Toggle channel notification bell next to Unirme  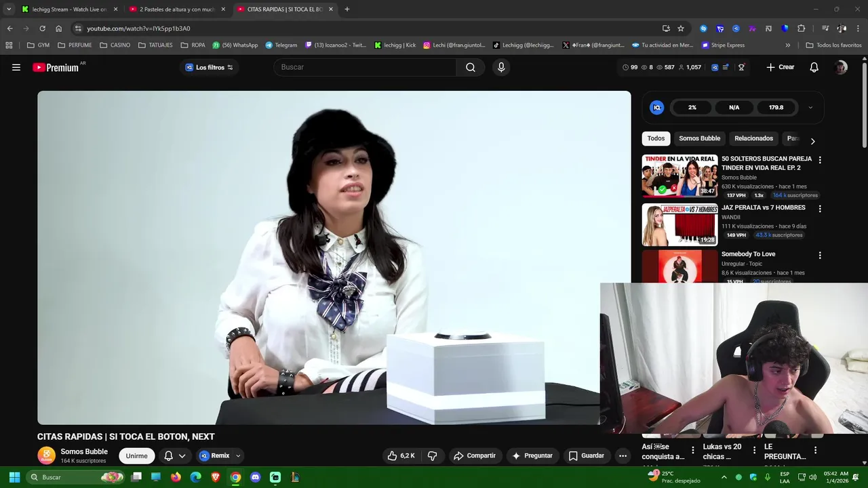tap(168, 455)
